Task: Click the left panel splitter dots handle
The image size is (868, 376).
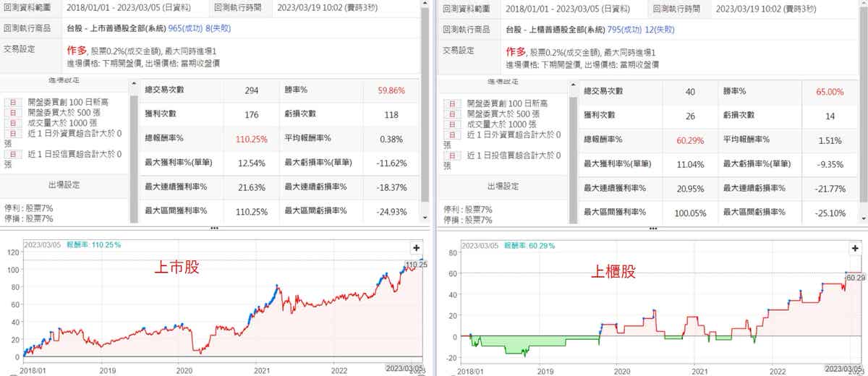Action: click(x=214, y=228)
